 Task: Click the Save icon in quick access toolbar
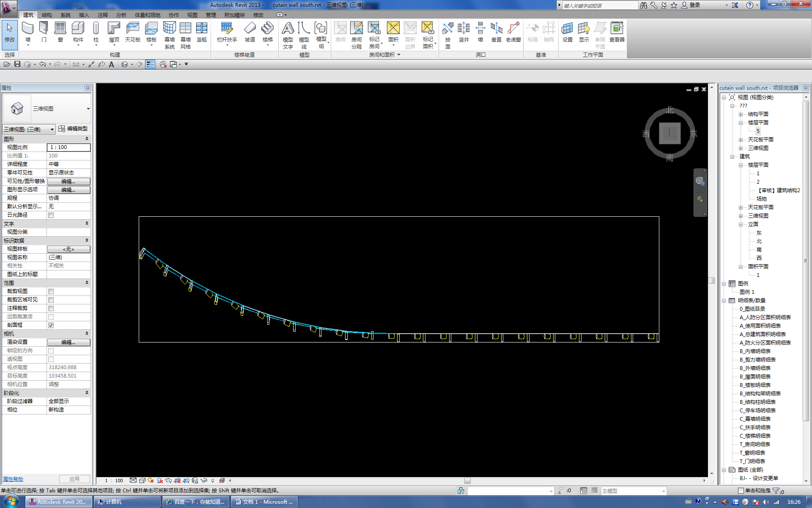click(x=17, y=64)
